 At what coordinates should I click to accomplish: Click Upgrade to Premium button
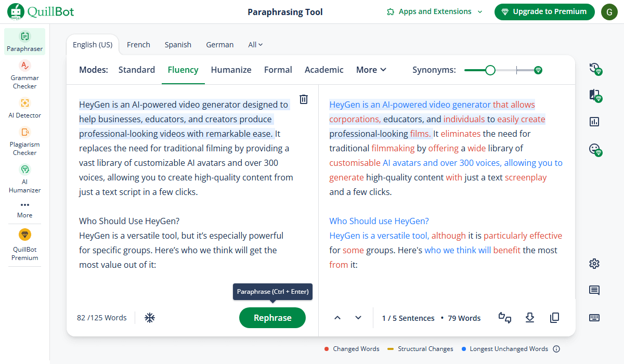[544, 11]
